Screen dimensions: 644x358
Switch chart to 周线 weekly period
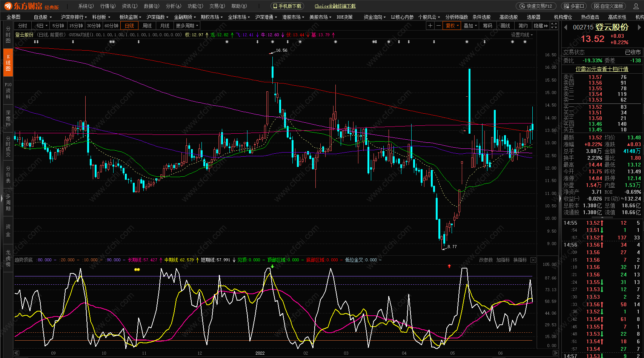(147, 26)
